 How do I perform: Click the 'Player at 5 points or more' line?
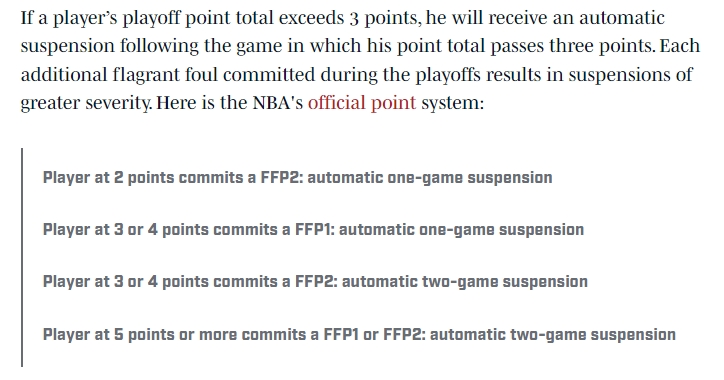359,334
